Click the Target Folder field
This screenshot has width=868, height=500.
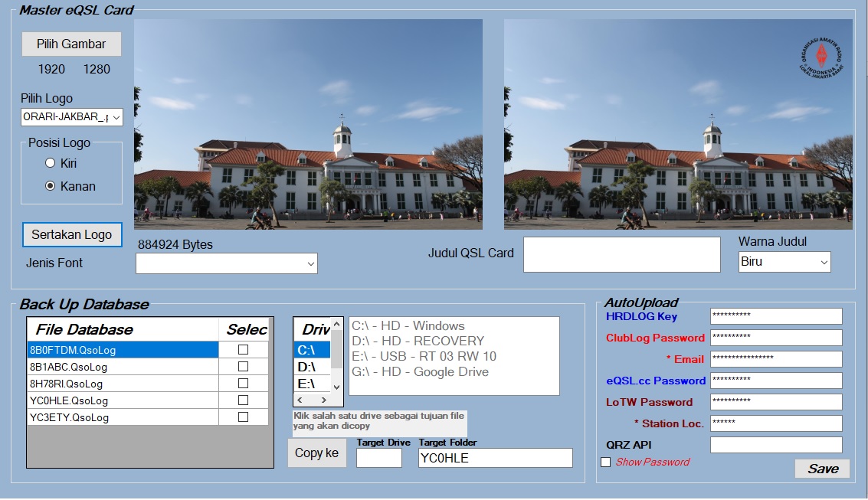click(496, 458)
